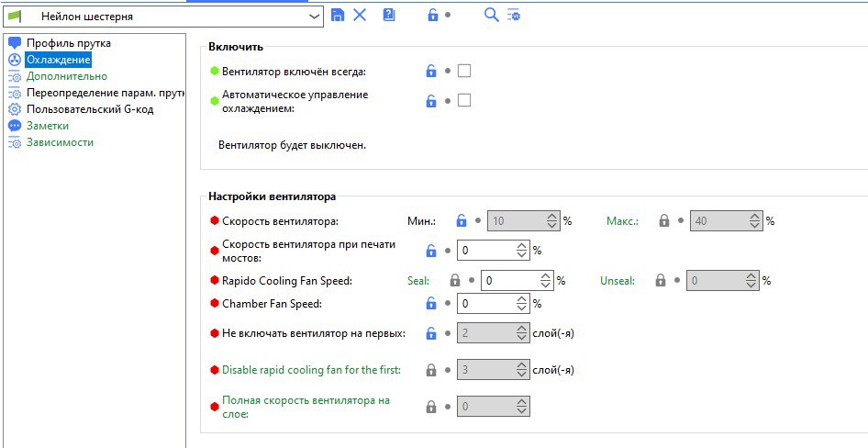Open the 'Зависимости' section

point(60,142)
